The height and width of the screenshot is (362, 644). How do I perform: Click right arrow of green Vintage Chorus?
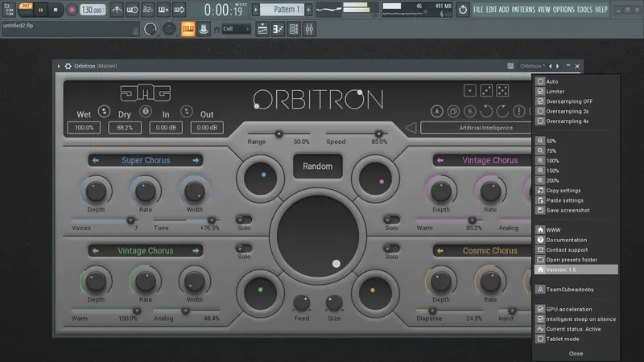pos(196,250)
